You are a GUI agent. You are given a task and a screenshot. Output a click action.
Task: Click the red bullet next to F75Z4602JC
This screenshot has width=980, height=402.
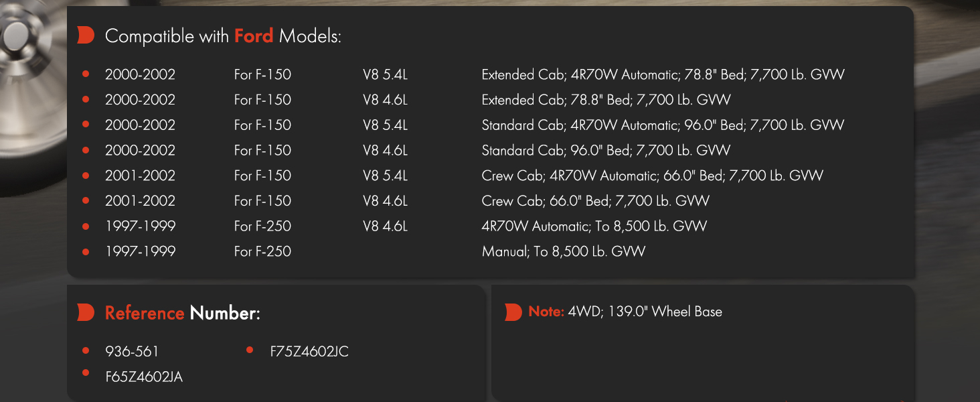(x=250, y=350)
